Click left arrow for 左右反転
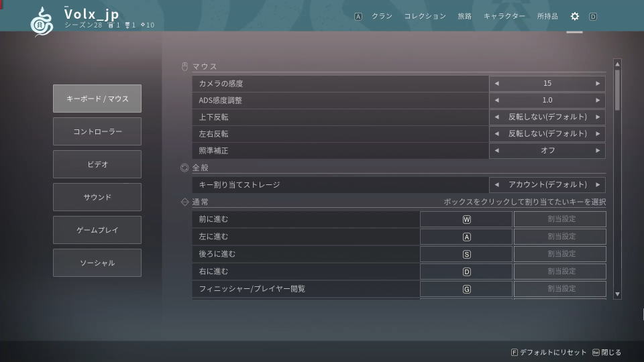Screen dimensions: 644x362 pyautogui.click(x=497, y=134)
